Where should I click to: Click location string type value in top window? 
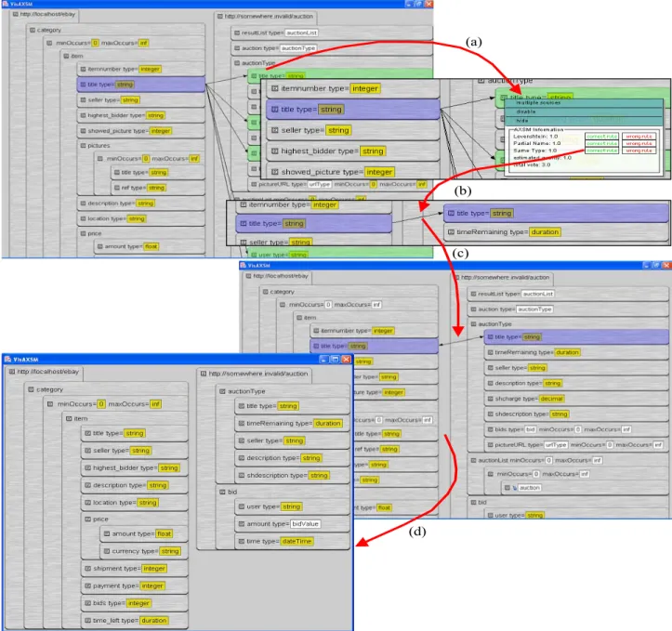(137, 218)
